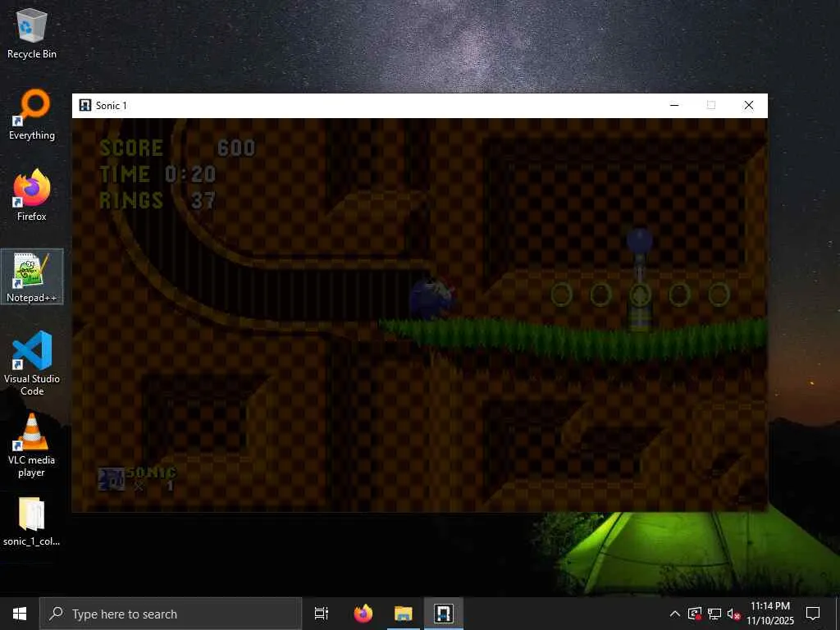This screenshot has height=630, width=840.
Task: Switch to Sonic 1 taskbar button
Action: 444,614
